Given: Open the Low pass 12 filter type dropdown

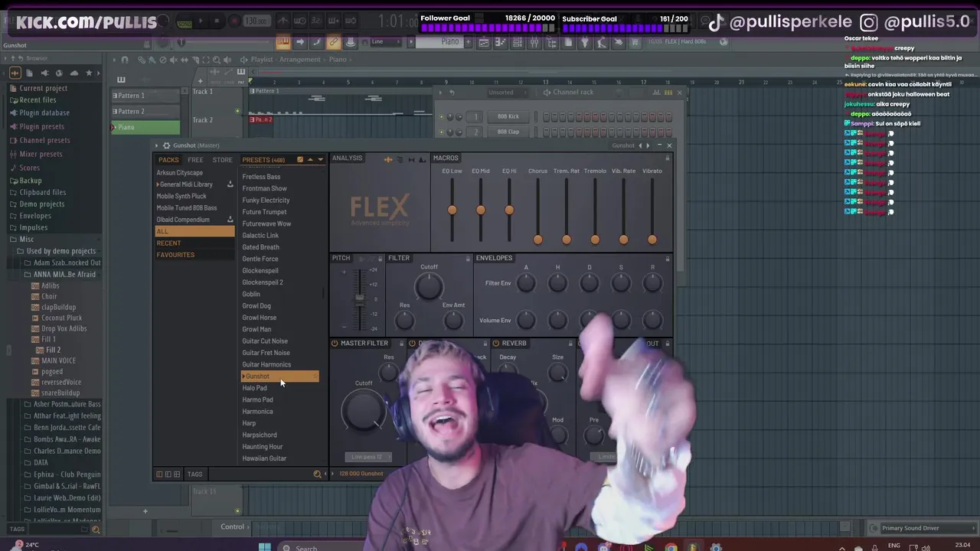Looking at the screenshot, I should (x=367, y=457).
